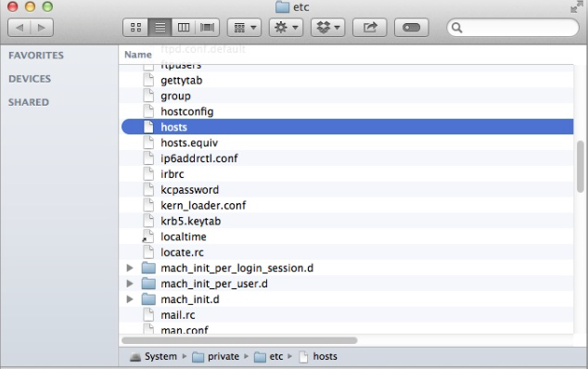
Task: Click the gettytab document icon
Action: [x=148, y=80]
